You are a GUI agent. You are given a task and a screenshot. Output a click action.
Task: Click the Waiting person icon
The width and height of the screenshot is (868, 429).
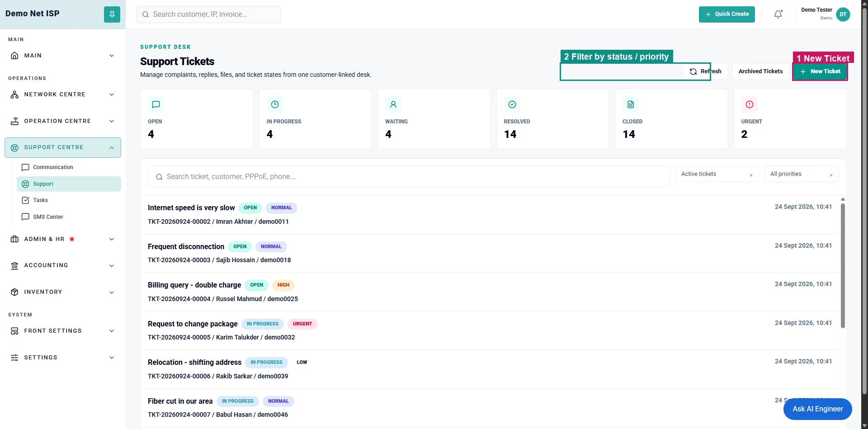(393, 104)
